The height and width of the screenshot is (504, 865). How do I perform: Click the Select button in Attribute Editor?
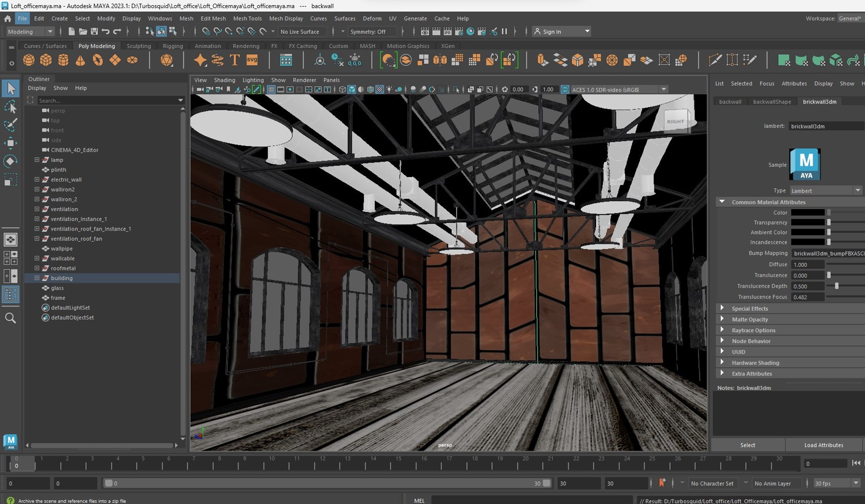[x=747, y=445]
